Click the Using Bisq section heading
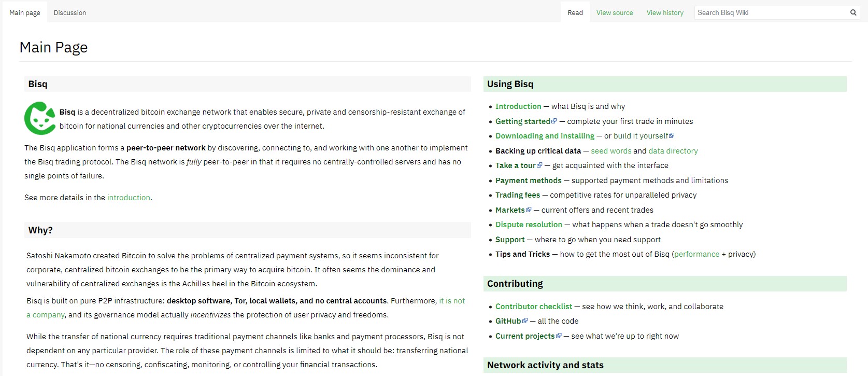Screen dimensions: 868x376 coord(510,84)
